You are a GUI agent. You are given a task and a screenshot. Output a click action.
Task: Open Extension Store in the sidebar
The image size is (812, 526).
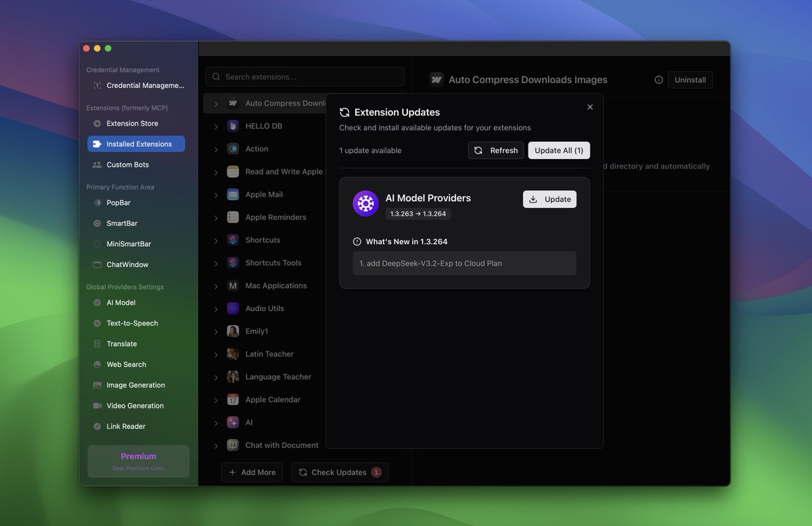coord(132,124)
